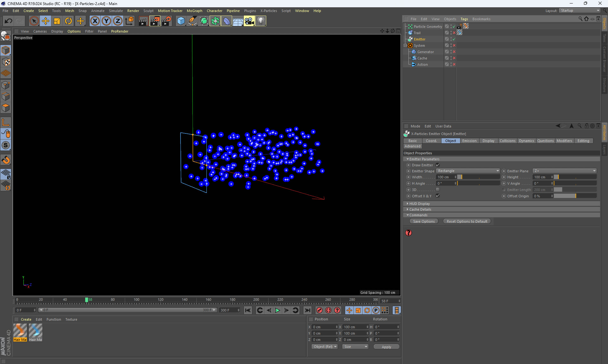Toggle the X-axis lock icon
The width and height of the screenshot is (608, 364).
tap(95, 21)
